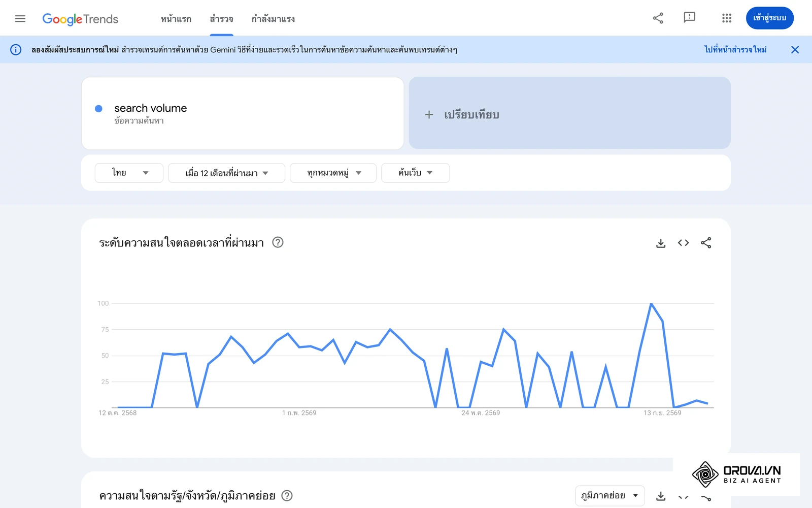Image resolution: width=812 pixels, height=508 pixels.
Task: Click the Google Trends logo
Action: (80, 19)
